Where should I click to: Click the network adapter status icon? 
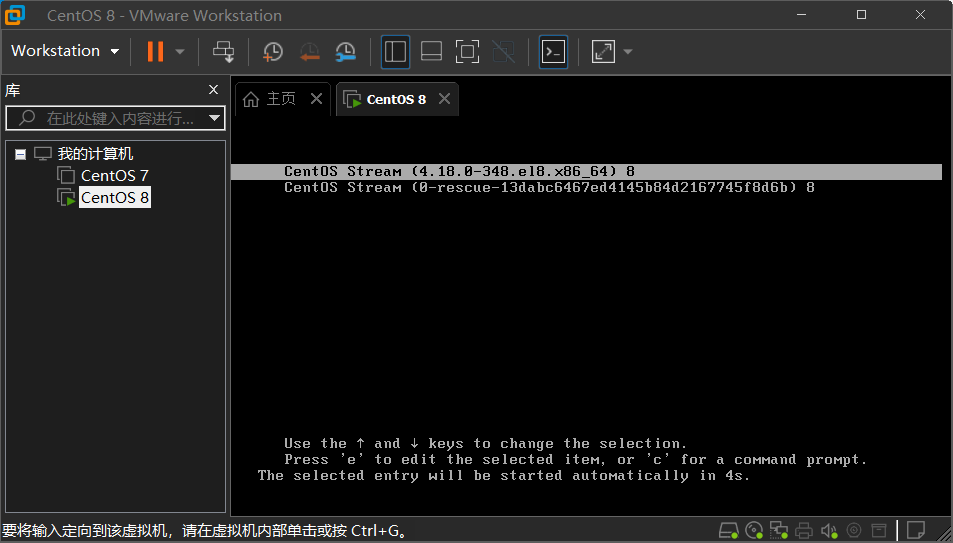[779, 530]
